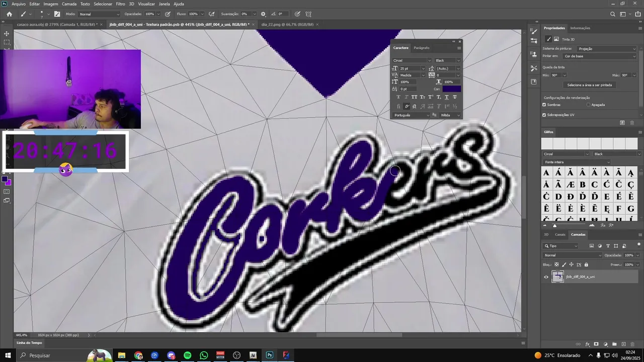Open the Brush Settings dock icon

[x=534, y=41]
